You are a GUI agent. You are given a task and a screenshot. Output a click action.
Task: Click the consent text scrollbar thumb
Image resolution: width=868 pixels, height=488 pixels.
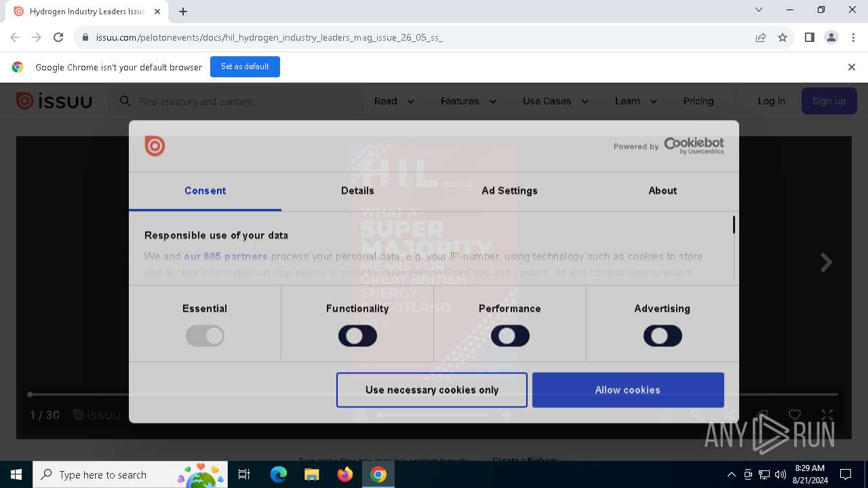[734, 224]
